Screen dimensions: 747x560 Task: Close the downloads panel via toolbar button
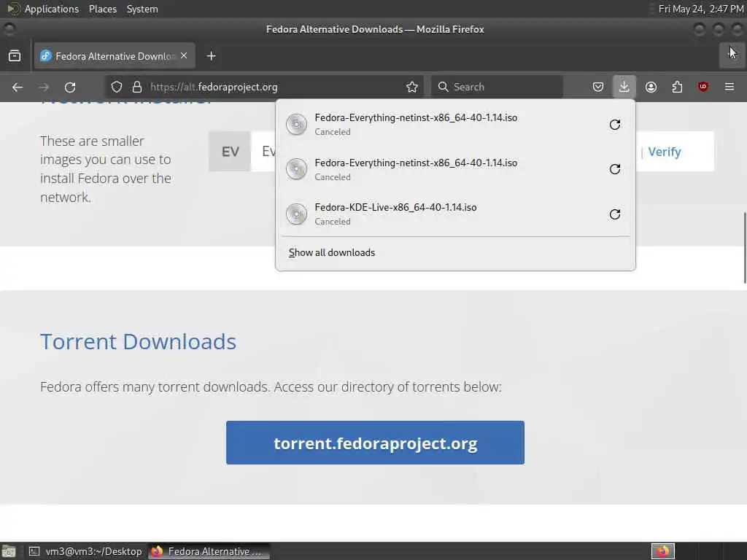click(x=624, y=87)
